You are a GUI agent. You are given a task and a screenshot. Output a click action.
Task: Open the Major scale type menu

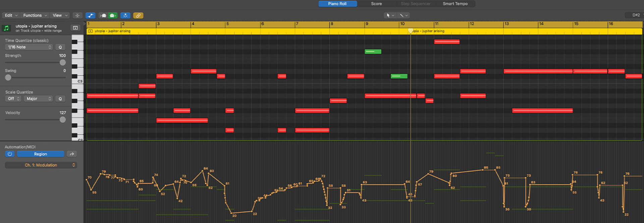pos(38,99)
